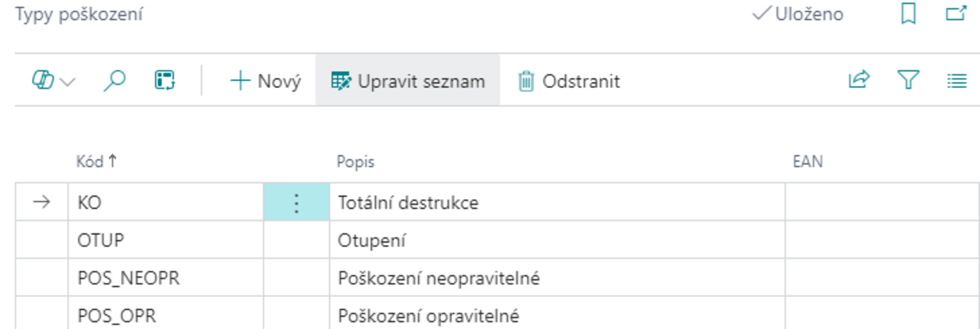
Task: Click the analysis mode icon next to search
Action: 165,80
